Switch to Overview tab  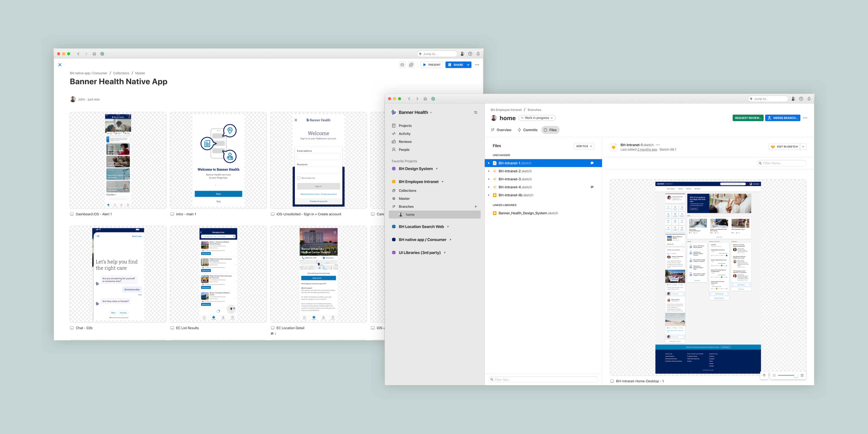(x=501, y=130)
